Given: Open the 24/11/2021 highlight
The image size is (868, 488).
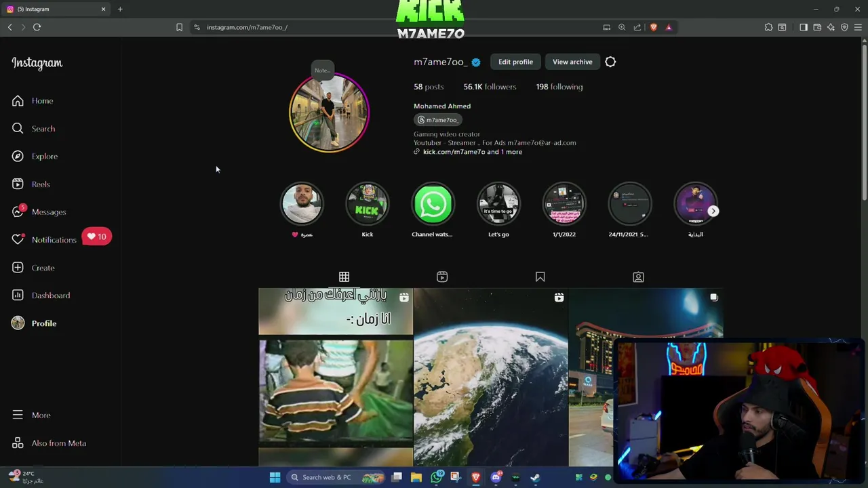Looking at the screenshot, I should click(x=629, y=204).
